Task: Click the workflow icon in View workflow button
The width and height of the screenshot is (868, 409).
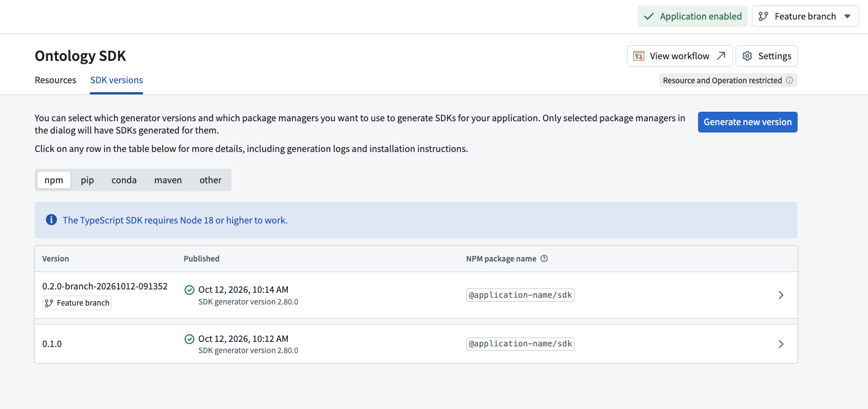Action: click(x=639, y=56)
